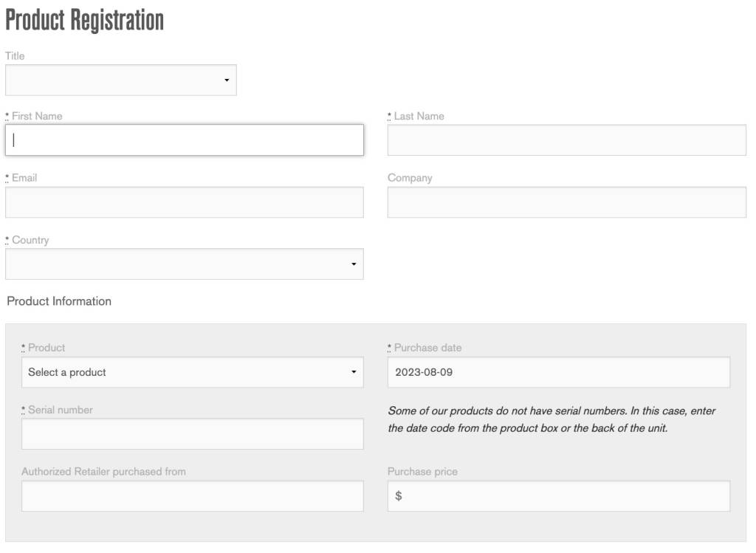Click the Company text field
Viewport: 756px width, 553px height.
(x=567, y=202)
